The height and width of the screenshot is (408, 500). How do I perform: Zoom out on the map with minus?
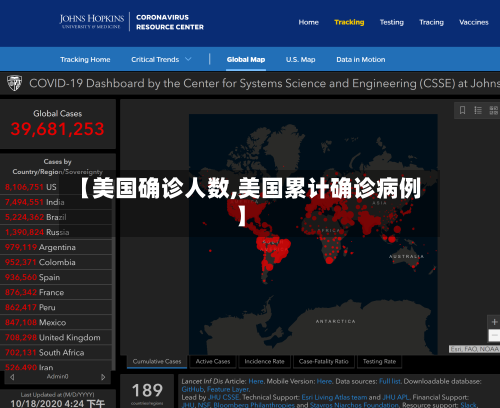pos(494,335)
